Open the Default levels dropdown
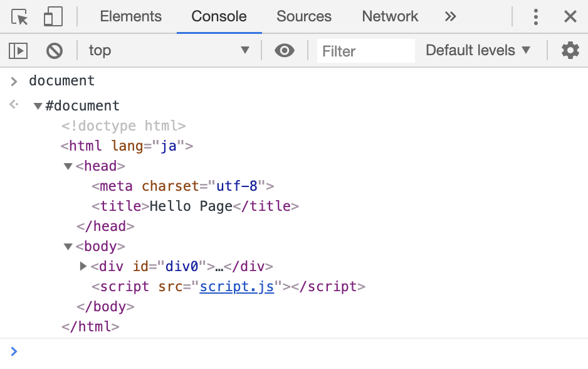Image resolution: width=588 pixels, height=369 pixels. tap(478, 50)
